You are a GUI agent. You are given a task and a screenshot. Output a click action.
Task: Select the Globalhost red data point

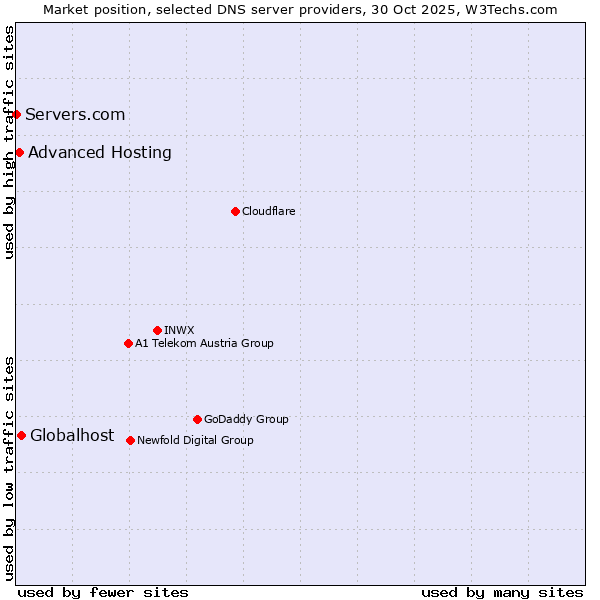click(22, 435)
